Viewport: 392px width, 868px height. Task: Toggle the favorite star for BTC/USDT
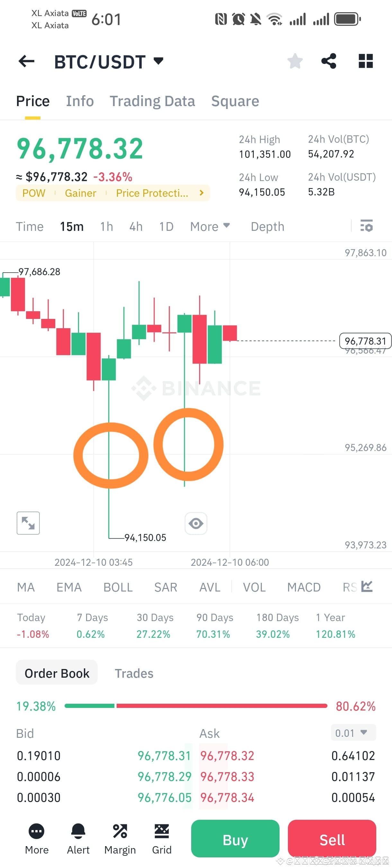click(295, 61)
